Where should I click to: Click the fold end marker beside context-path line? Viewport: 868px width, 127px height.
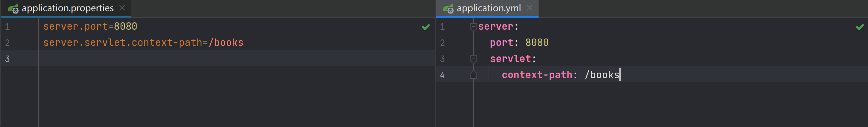[473, 75]
